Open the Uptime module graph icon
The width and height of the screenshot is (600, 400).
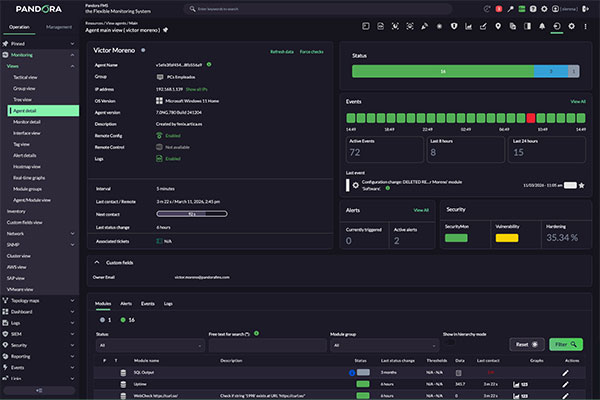click(516, 384)
